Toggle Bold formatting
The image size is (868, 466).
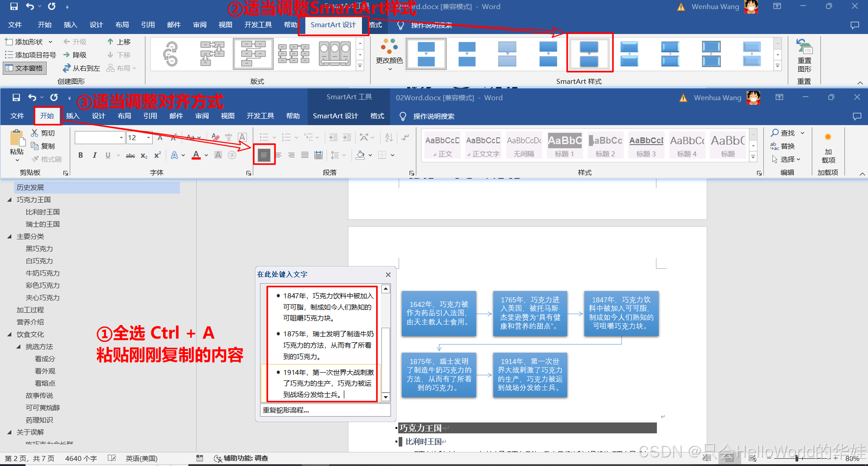tap(81, 155)
